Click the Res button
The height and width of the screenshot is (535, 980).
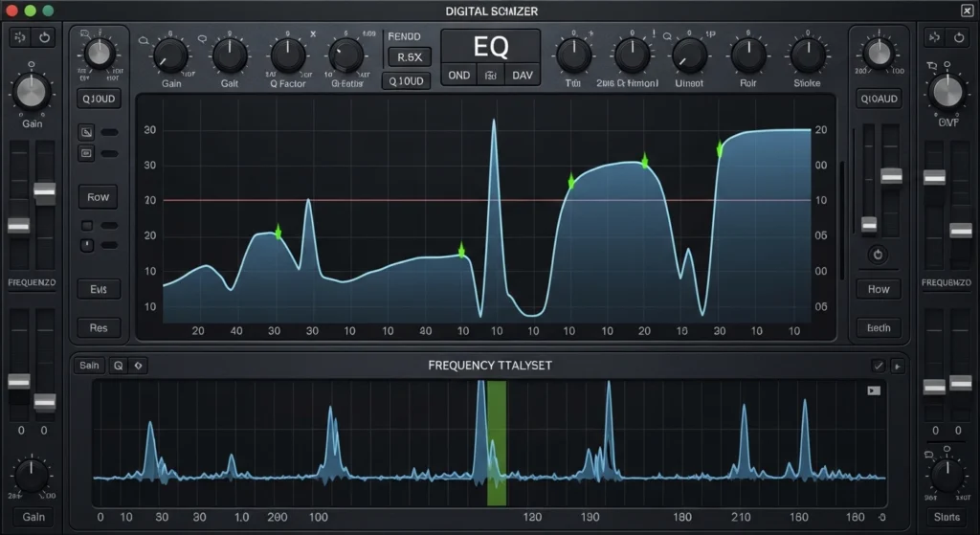coord(99,328)
